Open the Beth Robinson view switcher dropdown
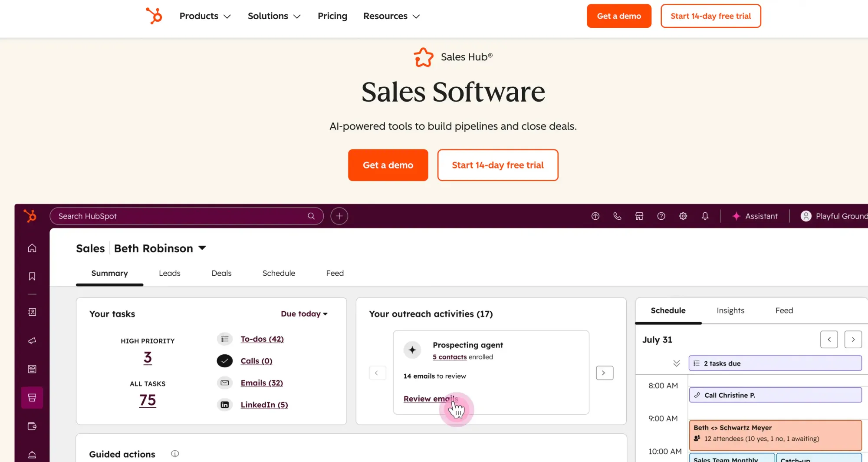The width and height of the screenshot is (868, 462). (202, 248)
